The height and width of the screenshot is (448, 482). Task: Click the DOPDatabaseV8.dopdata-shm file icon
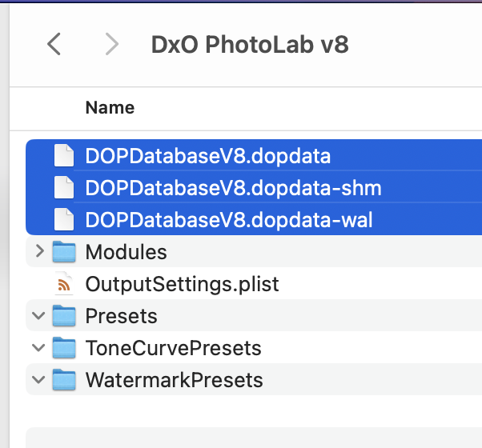point(64,188)
